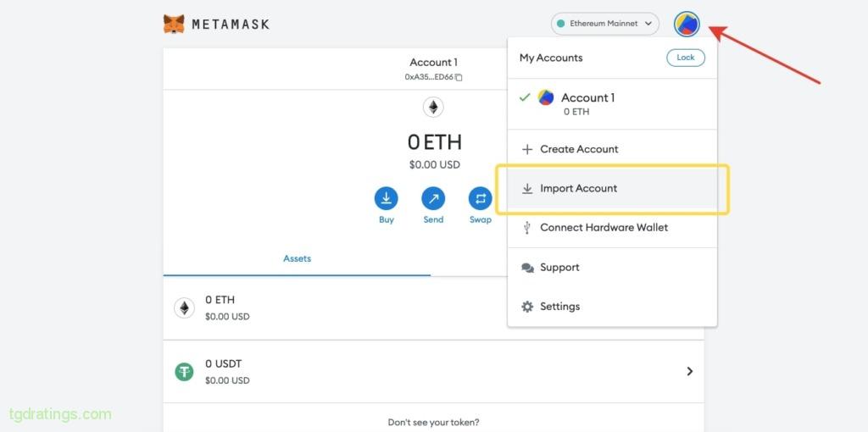Click the Lock button
The height and width of the screenshot is (432, 868).
click(685, 58)
